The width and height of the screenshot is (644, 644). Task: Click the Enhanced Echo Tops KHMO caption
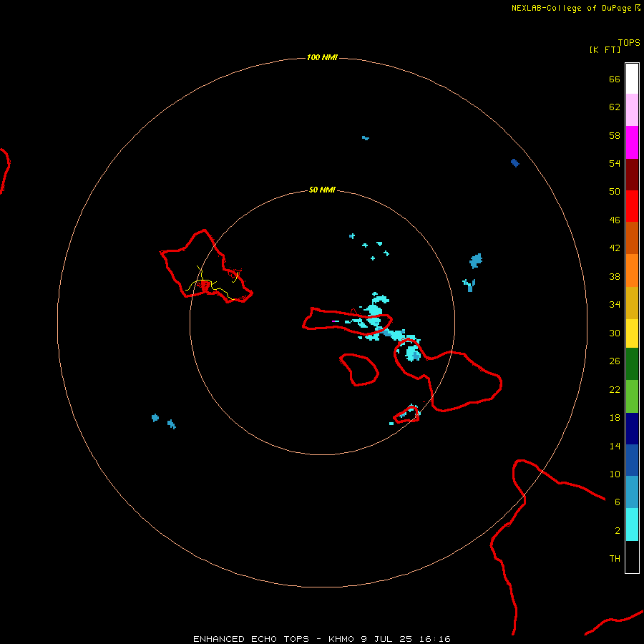coord(322,639)
